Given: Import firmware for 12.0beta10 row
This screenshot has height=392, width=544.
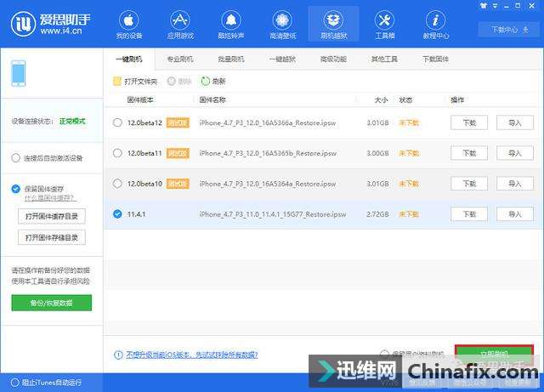Looking at the screenshot, I should click(x=515, y=184).
